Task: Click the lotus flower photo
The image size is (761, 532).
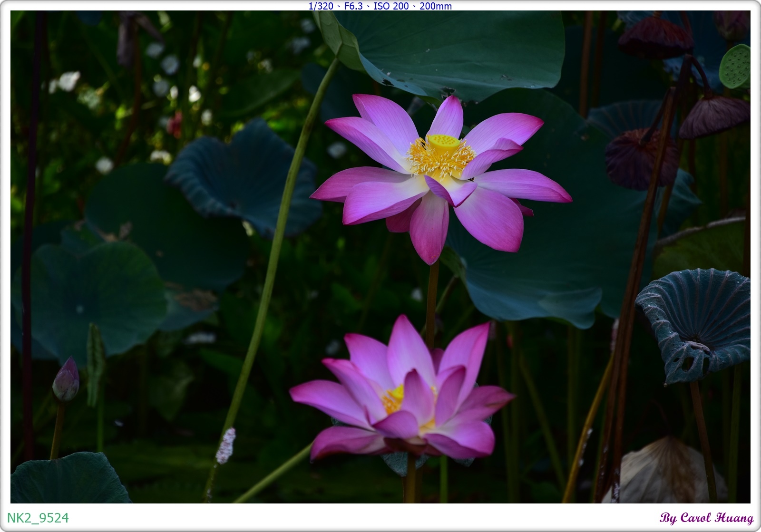Action: [380, 257]
